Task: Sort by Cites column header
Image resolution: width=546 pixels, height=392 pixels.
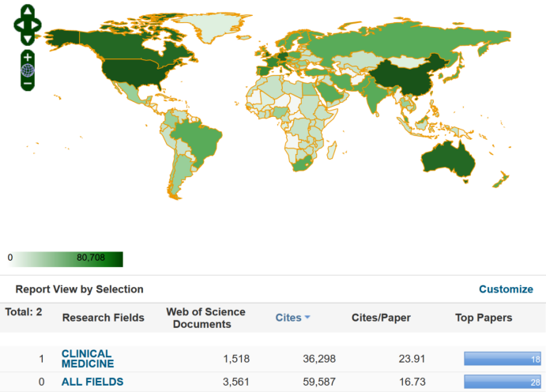Action: (x=288, y=318)
